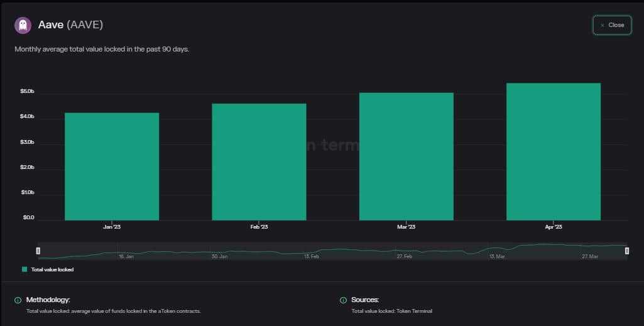Image resolution: width=644 pixels, height=326 pixels.
Task: Click the Mar '23 x-axis label
Action: (x=407, y=227)
